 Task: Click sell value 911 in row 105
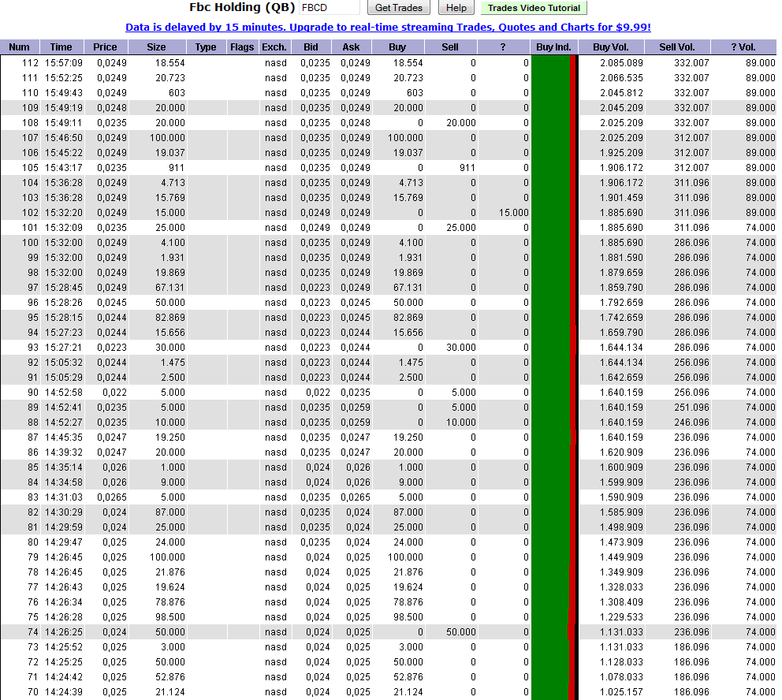point(467,168)
